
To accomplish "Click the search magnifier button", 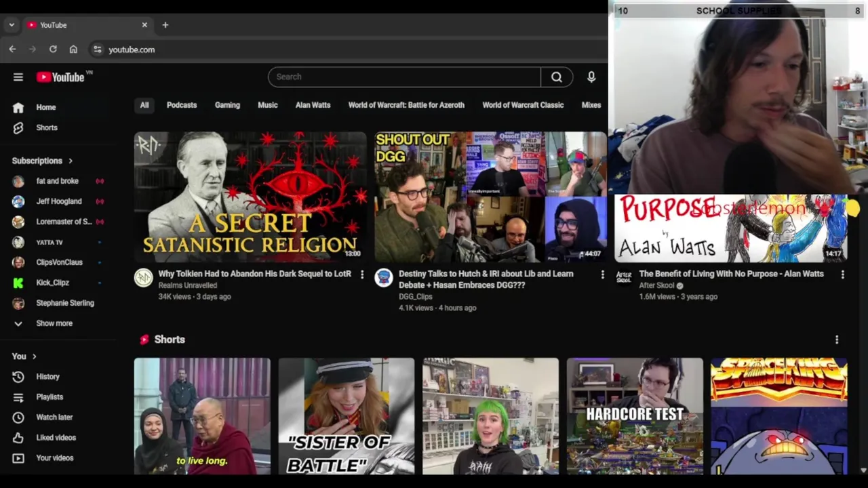I will coord(557,77).
